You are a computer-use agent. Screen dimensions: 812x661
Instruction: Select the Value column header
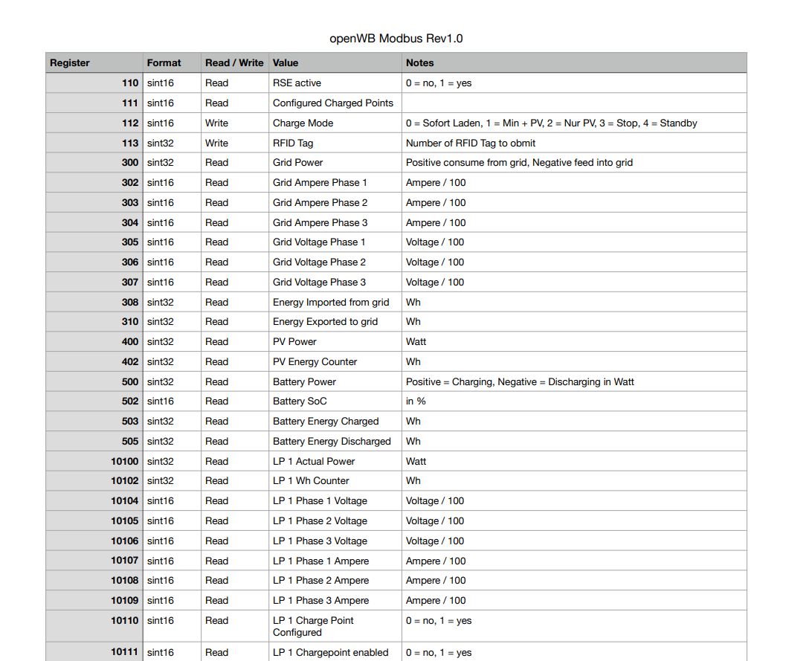coord(335,62)
